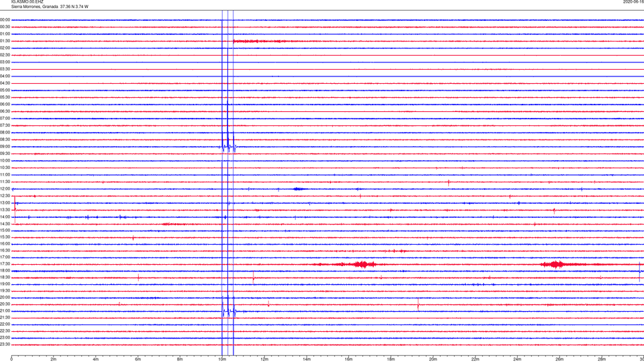Click the small red burst on the 14:30 trace
This screenshot has width=644, height=362.
coord(174,224)
